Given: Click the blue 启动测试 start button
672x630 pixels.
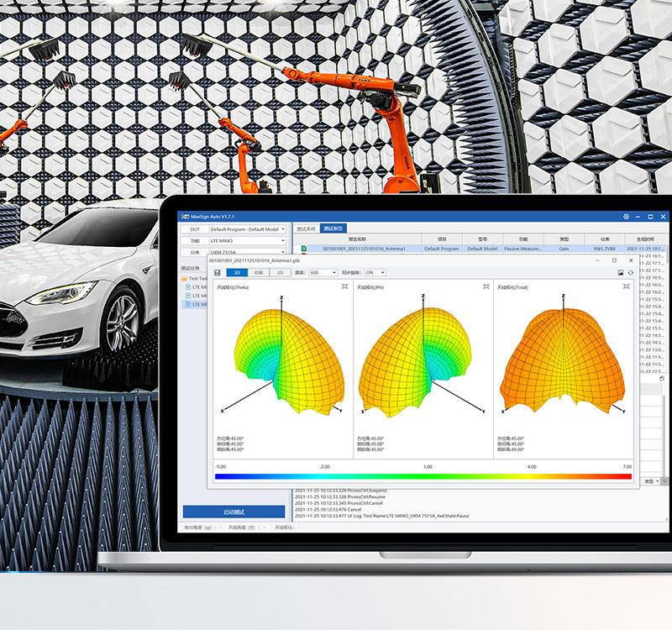Looking at the screenshot, I should (x=234, y=512).
